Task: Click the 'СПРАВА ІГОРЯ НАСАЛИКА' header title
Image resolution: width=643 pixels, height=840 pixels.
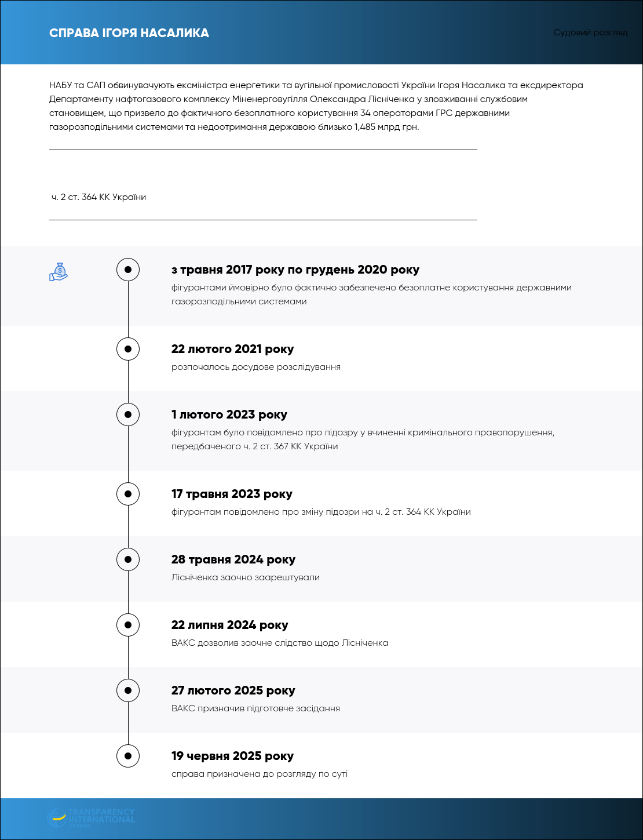Action: 129,33
